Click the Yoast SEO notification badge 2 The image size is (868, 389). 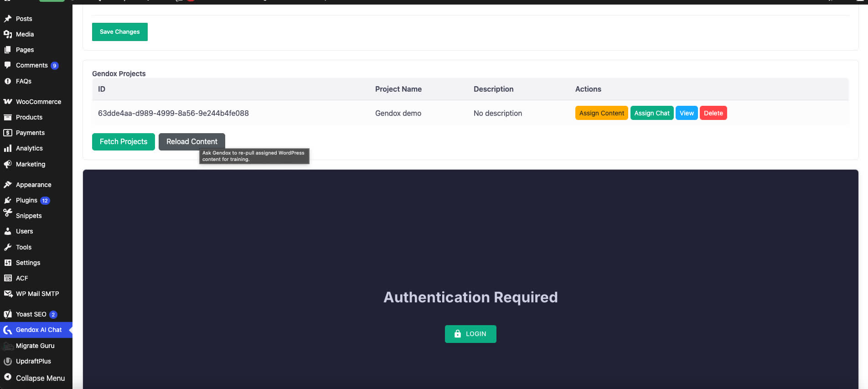tap(53, 315)
